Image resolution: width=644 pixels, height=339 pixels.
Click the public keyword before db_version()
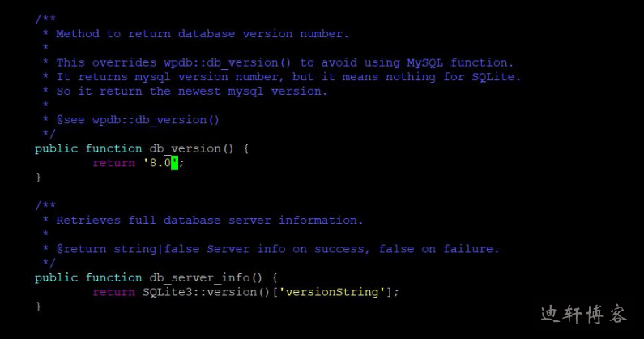pos(57,148)
